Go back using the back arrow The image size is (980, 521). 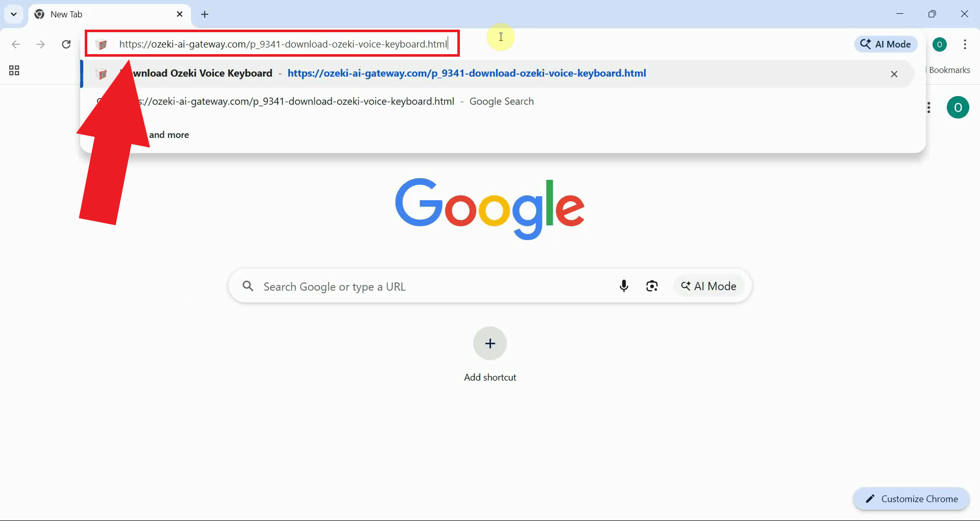tap(16, 44)
